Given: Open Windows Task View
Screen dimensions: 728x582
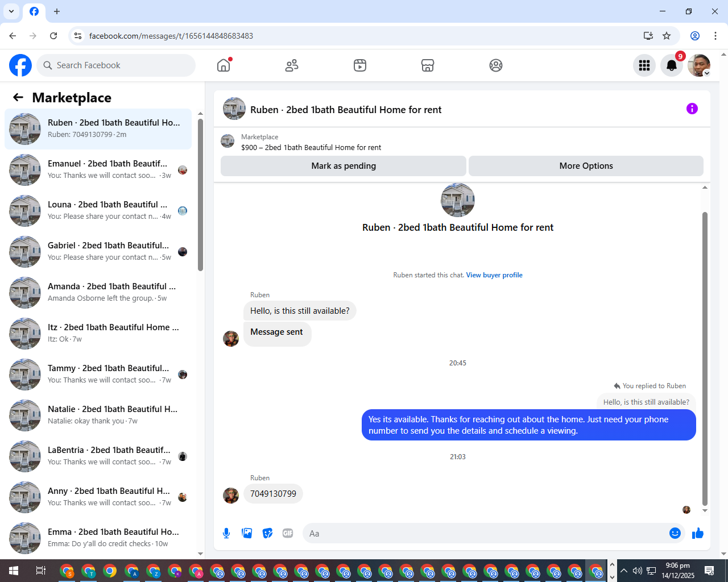Looking at the screenshot, I should coord(40,571).
